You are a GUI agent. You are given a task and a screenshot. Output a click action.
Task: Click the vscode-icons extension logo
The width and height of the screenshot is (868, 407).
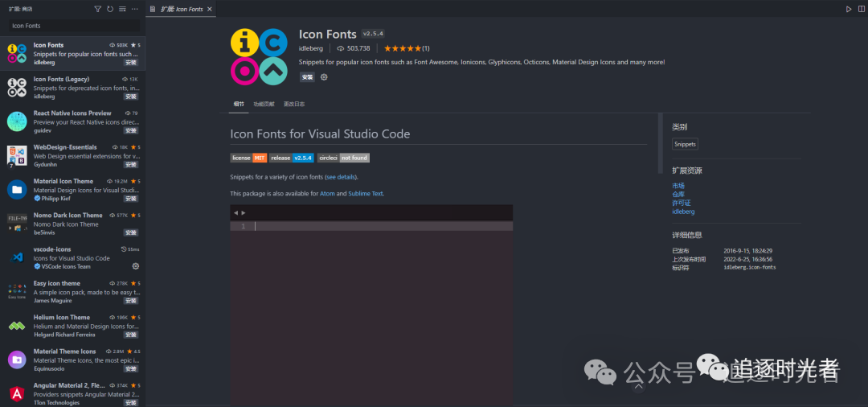tap(17, 257)
